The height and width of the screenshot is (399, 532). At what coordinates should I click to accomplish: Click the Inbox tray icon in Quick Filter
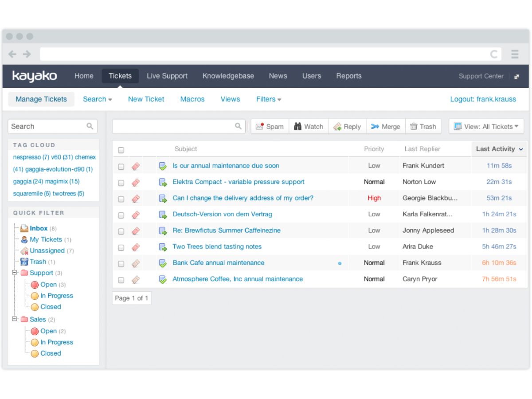click(x=24, y=228)
